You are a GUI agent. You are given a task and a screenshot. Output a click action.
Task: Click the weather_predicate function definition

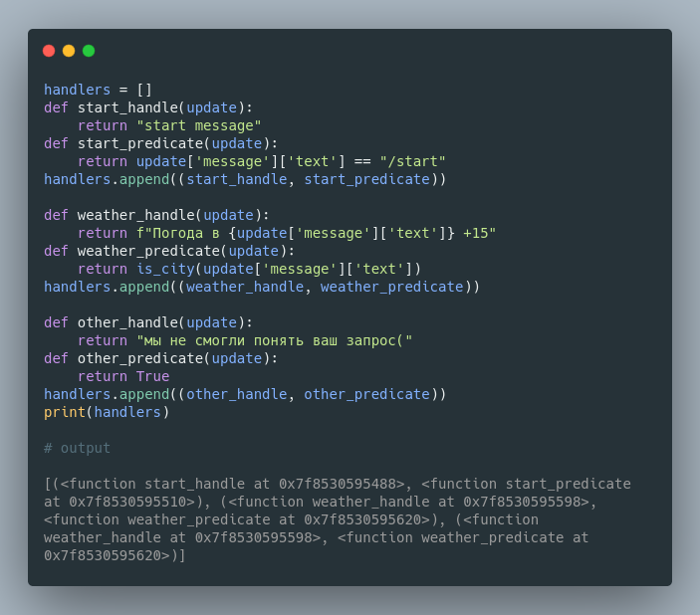pyautogui.click(x=169, y=251)
